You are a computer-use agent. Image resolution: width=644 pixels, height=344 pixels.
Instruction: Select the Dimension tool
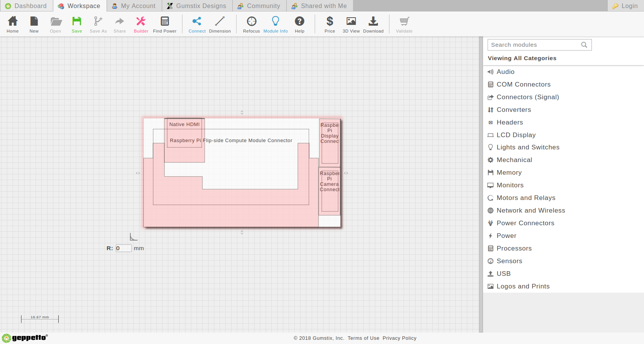tap(220, 25)
